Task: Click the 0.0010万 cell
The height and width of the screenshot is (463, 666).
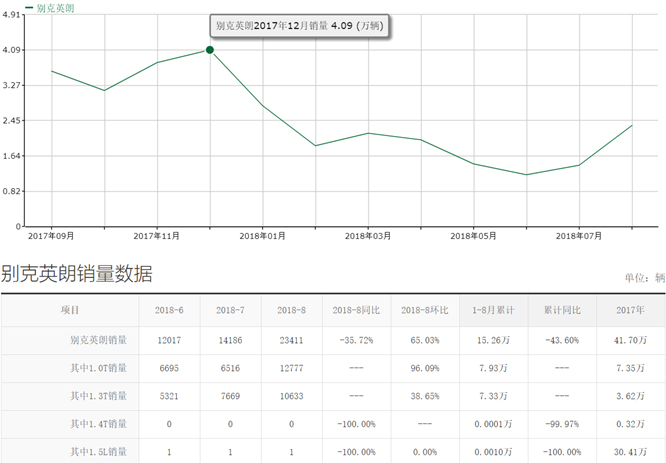Action: [x=494, y=452]
